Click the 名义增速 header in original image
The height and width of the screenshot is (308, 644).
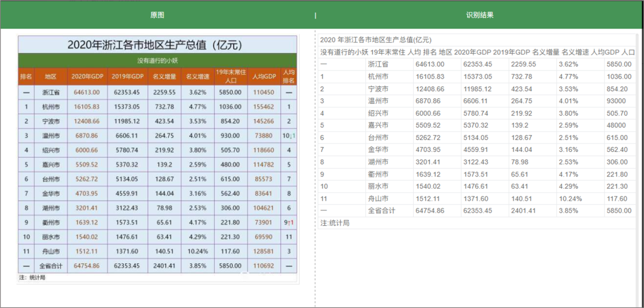(197, 77)
